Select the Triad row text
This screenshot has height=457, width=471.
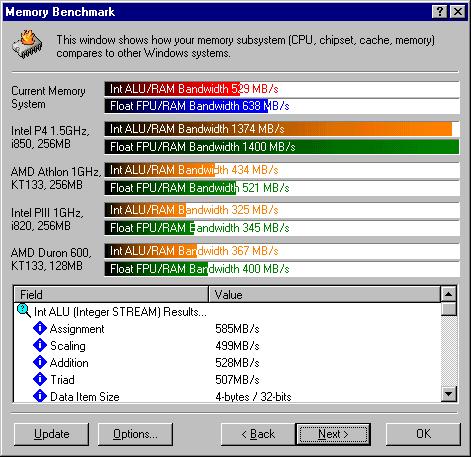pyautogui.click(x=62, y=380)
